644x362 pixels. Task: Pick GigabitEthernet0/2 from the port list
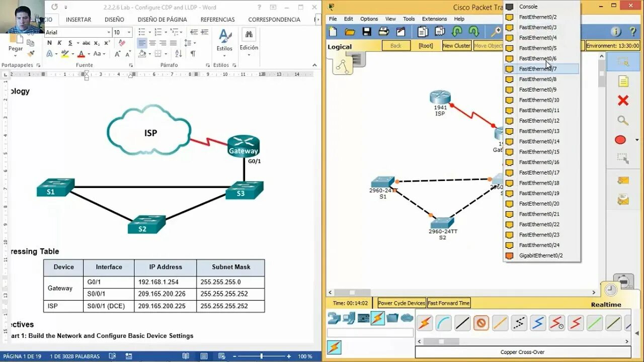(x=541, y=255)
